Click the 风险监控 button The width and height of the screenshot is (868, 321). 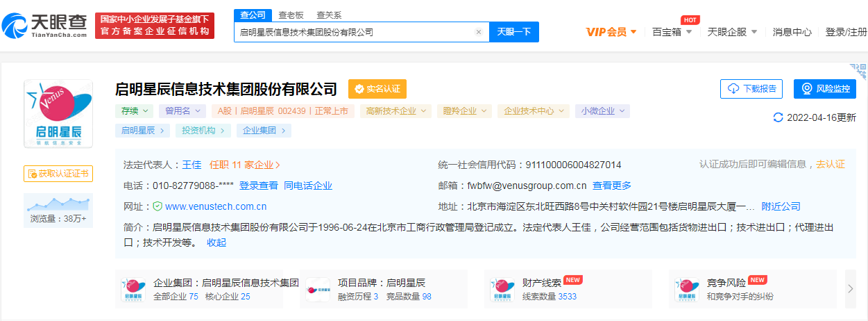825,89
